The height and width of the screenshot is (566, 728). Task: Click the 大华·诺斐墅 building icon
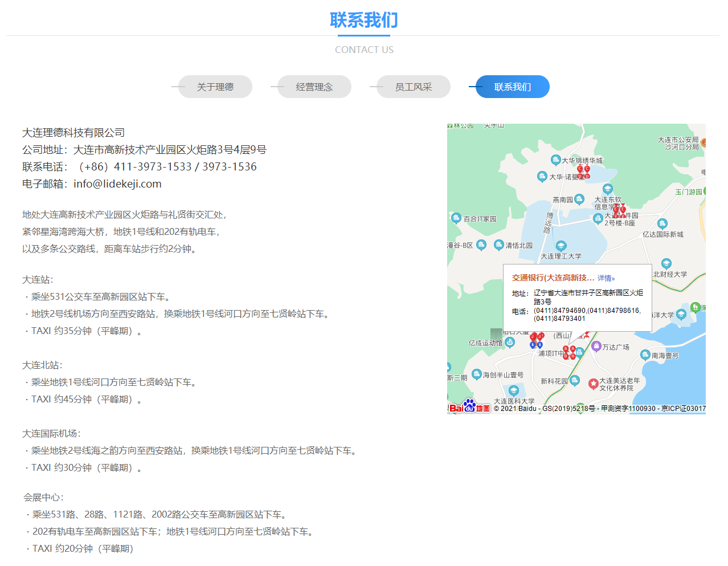[542, 177]
